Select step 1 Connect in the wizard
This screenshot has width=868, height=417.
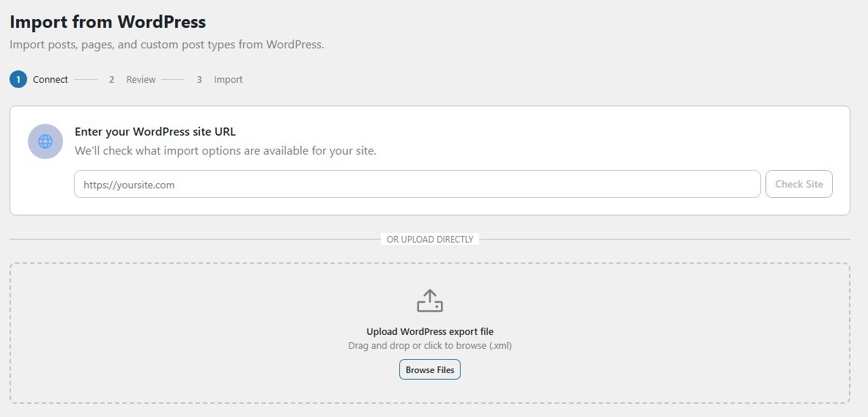[x=39, y=80]
